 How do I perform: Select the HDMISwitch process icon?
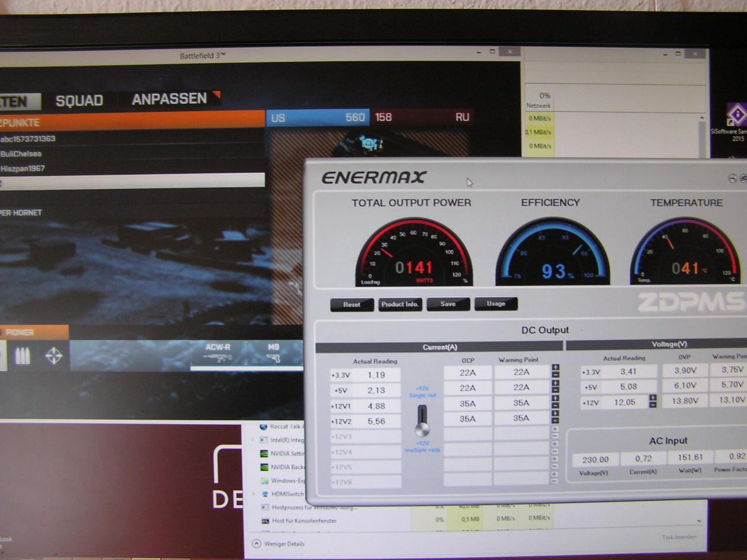265,494
